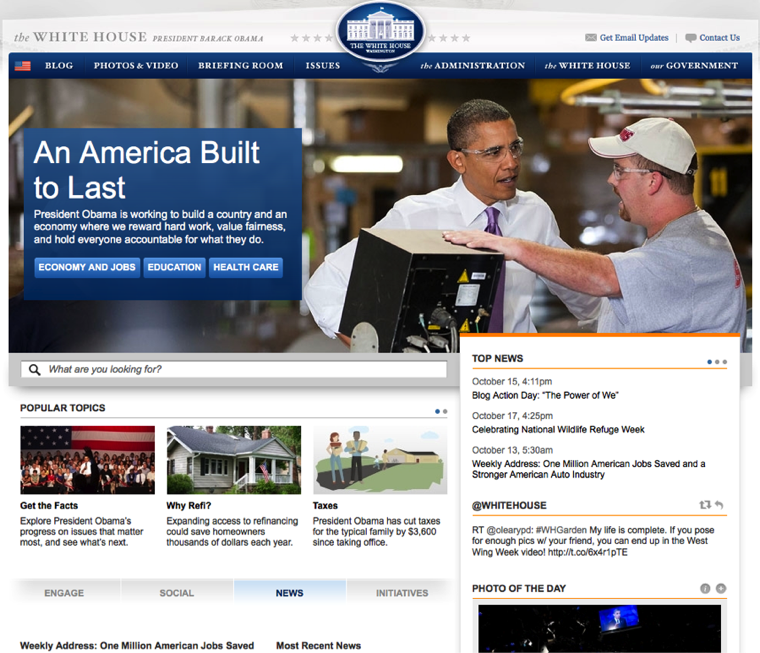Click the Weekly Address headline under News tab
This screenshot has height=653, width=760.
tap(137, 646)
